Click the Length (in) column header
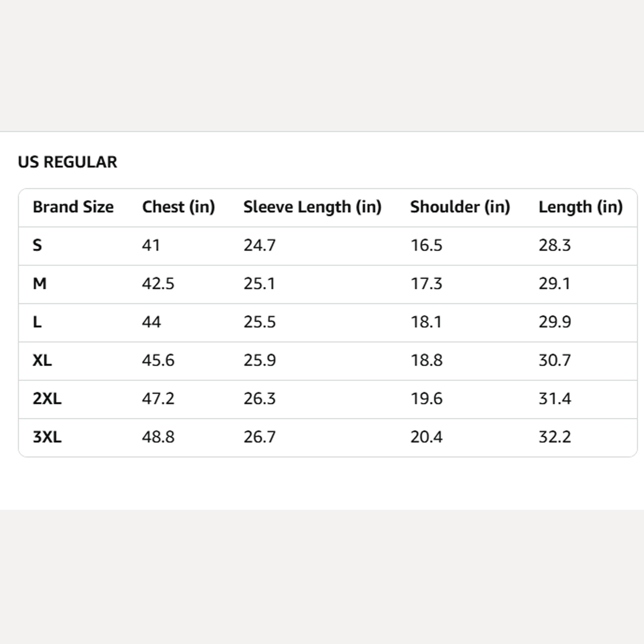Viewport: 644px width, 644px height. point(581,207)
